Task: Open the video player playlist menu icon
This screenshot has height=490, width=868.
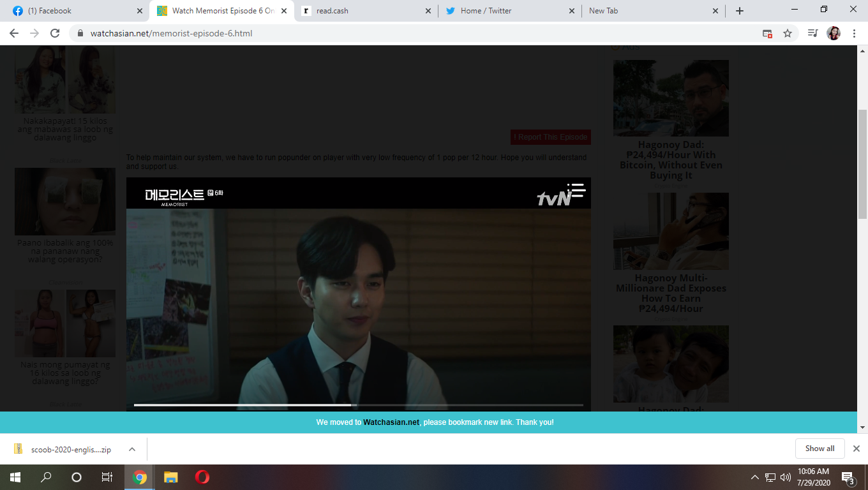Action: pyautogui.click(x=576, y=190)
